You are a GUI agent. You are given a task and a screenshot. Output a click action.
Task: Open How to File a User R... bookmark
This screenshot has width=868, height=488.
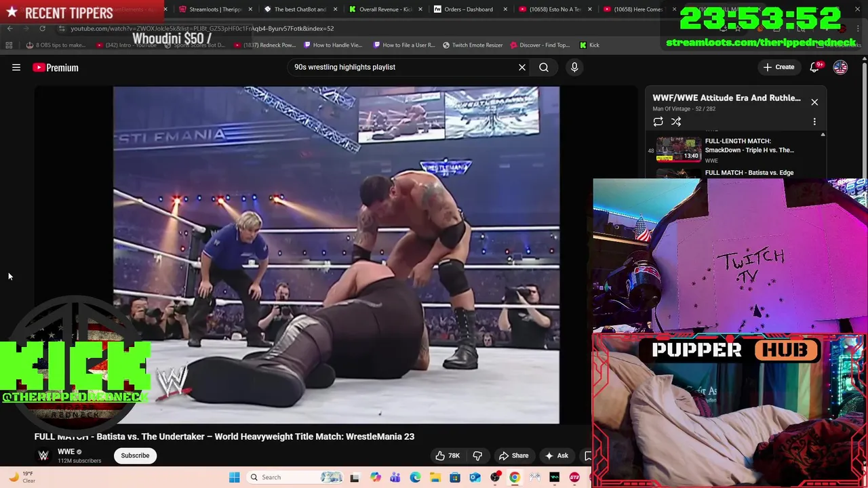404,45
